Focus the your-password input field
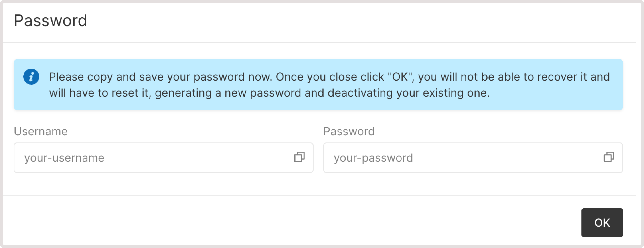Viewport: 644px width, 248px height. [x=473, y=158]
